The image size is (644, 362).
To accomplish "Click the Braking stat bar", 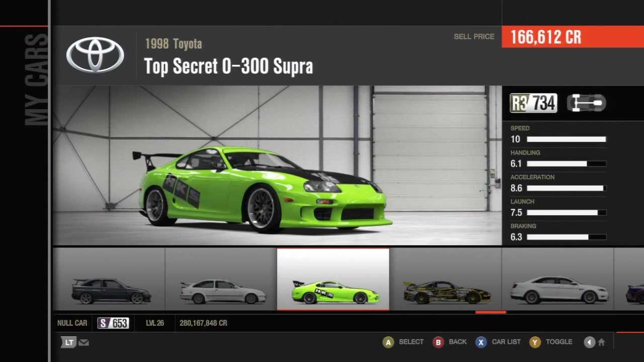I will coord(567,237).
